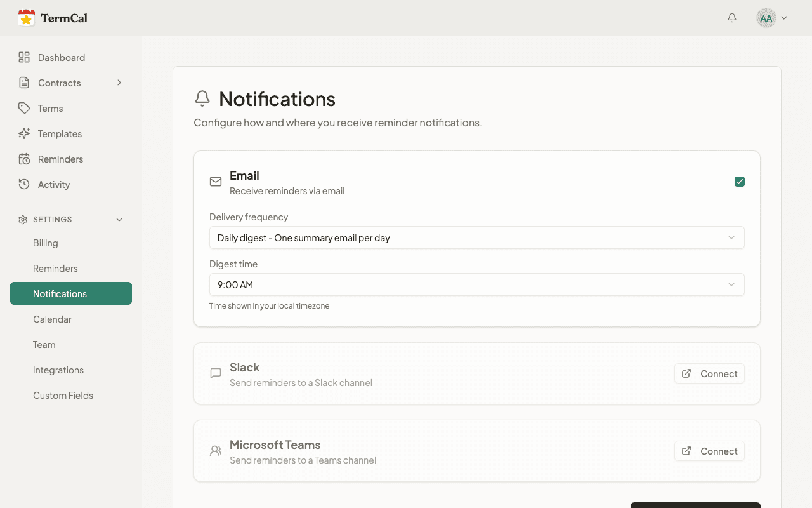Click the Terms tag icon

pyautogui.click(x=24, y=109)
